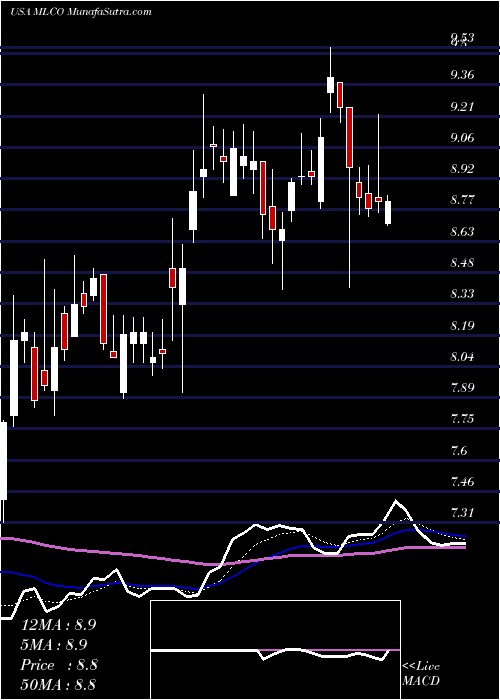500x700 pixels.
Task: Click the 8.04 price axis label
Action: 463,357
